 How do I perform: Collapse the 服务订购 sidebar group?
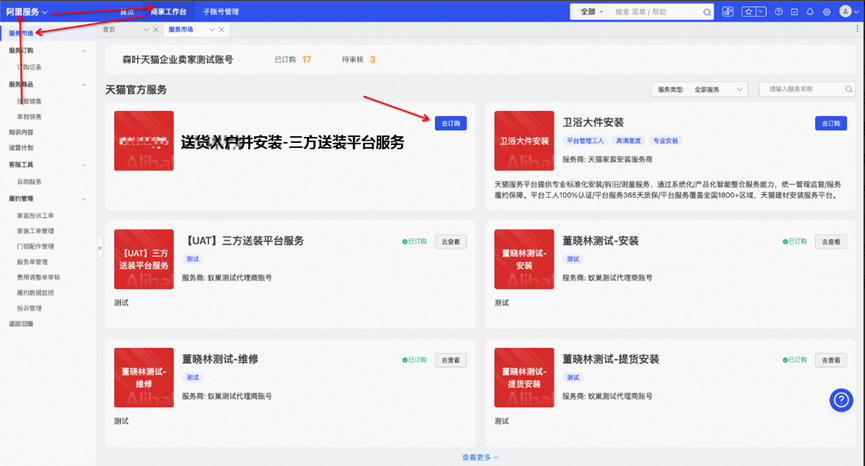[84, 51]
